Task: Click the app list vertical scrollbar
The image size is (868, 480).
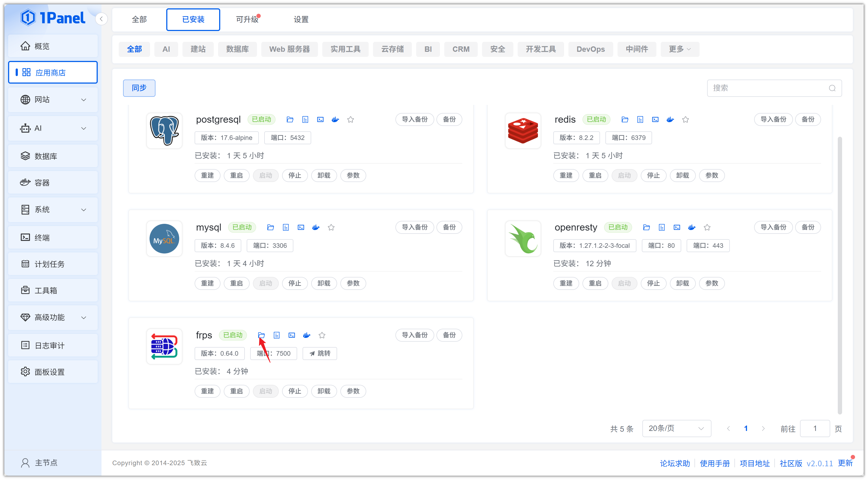Action: [x=839, y=275]
